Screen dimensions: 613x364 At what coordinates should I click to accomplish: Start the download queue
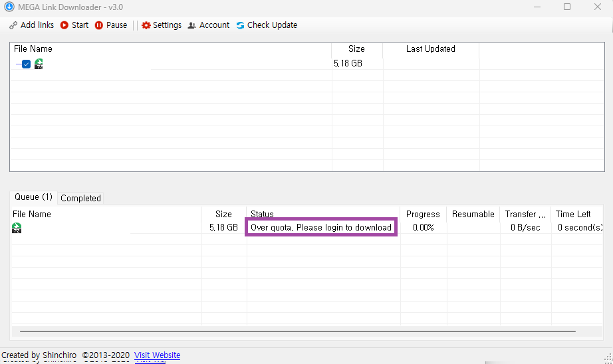click(x=74, y=25)
